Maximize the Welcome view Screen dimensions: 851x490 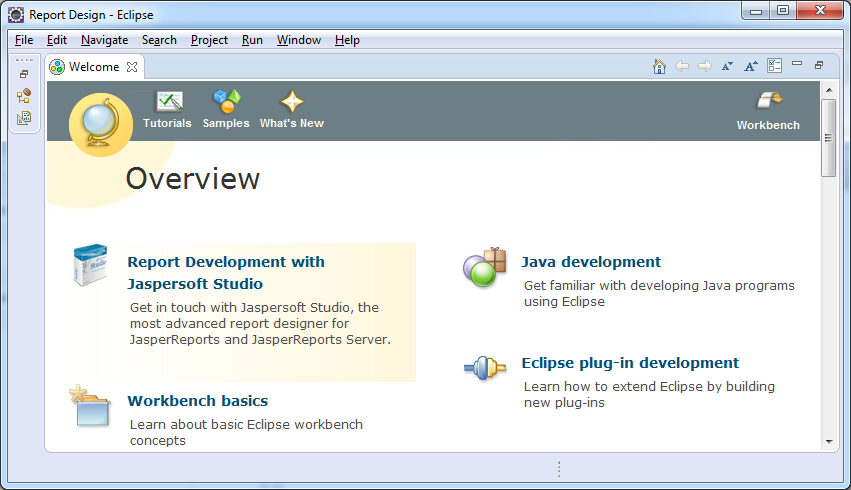[819, 65]
